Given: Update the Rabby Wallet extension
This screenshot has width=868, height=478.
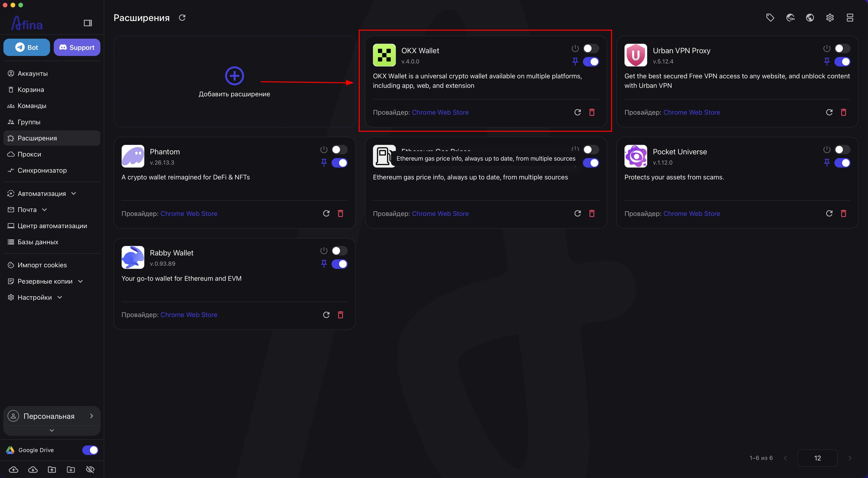Looking at the screenshot, I should [326, 315].
